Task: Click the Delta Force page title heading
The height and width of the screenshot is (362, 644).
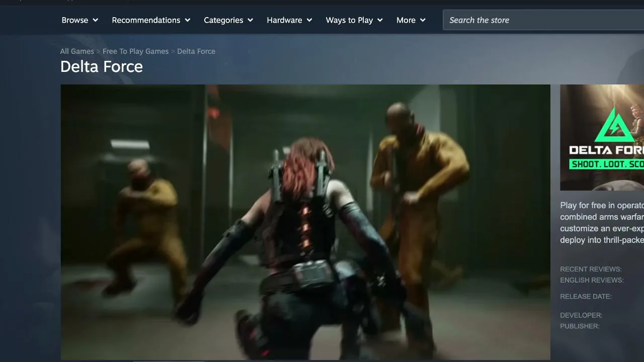Action: point(102,66)
